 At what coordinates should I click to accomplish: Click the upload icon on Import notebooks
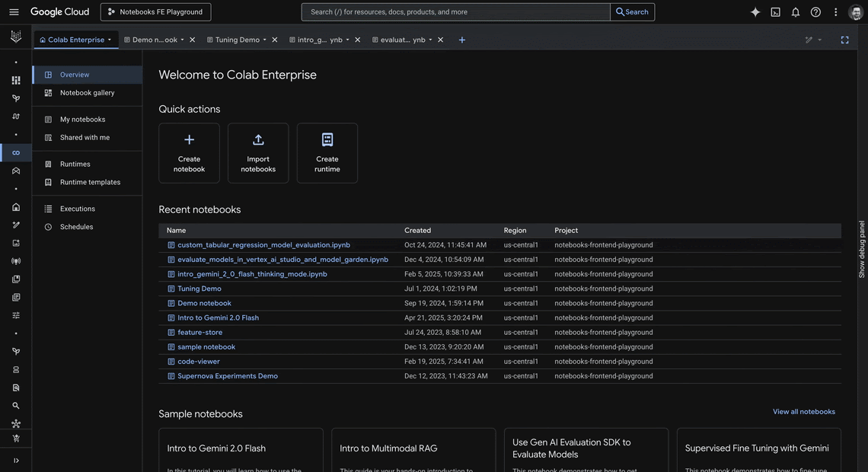click(258, 139)
